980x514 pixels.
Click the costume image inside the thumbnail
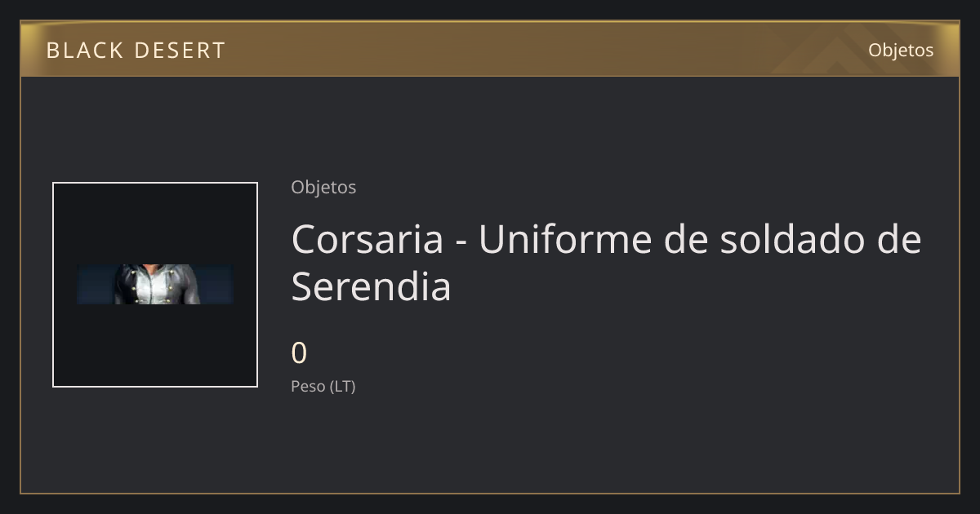click(155, 284)
